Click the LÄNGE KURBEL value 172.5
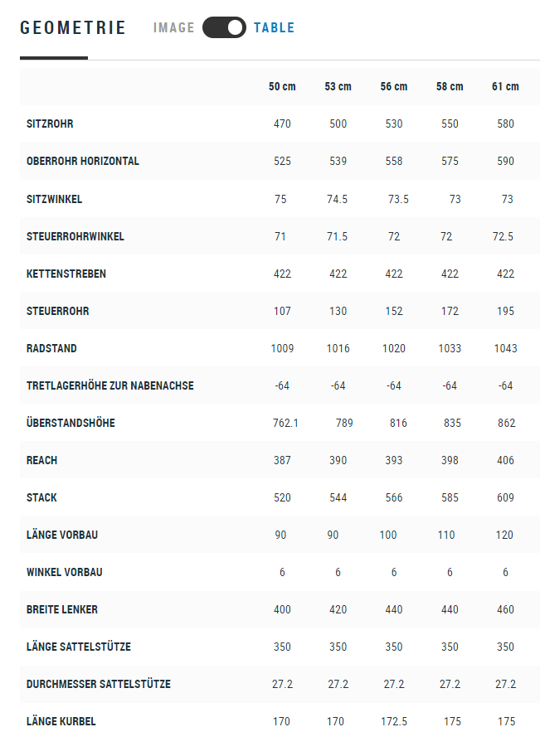The image size is (540, 756). (x=394, y=721)
